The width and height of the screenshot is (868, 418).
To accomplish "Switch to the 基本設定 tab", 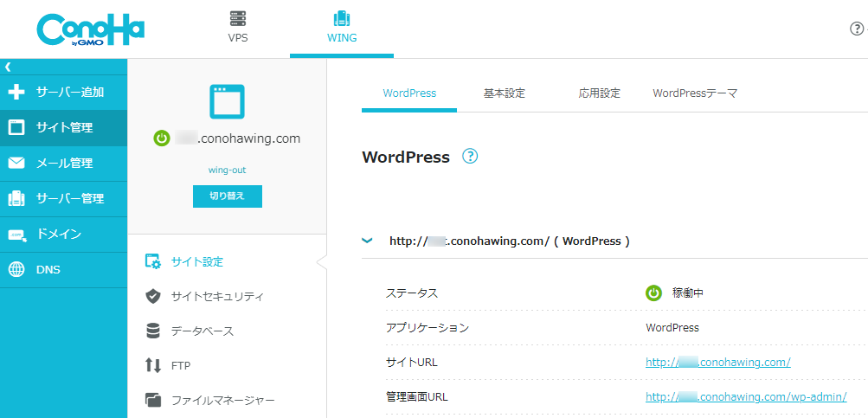I will pyautogui.click(x=504, y=93).
